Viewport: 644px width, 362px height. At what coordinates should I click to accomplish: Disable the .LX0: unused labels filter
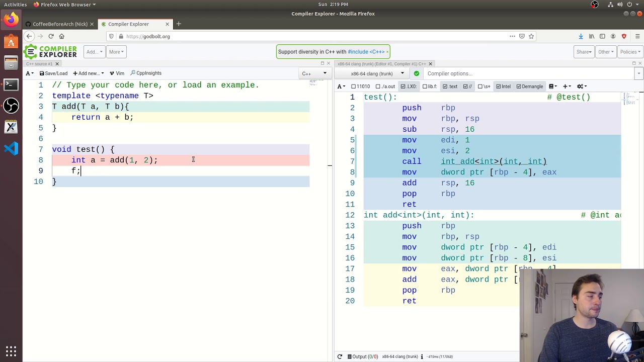click(x=409, y=86)
